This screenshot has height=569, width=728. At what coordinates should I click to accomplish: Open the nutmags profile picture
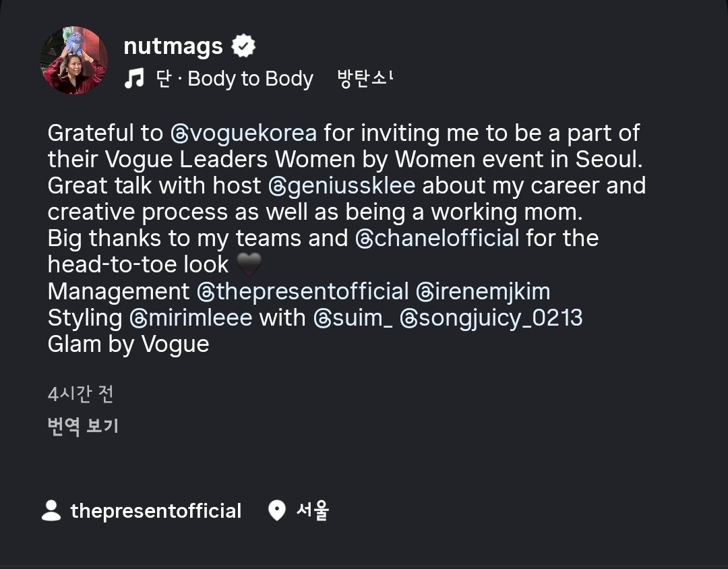coord(74,60)
